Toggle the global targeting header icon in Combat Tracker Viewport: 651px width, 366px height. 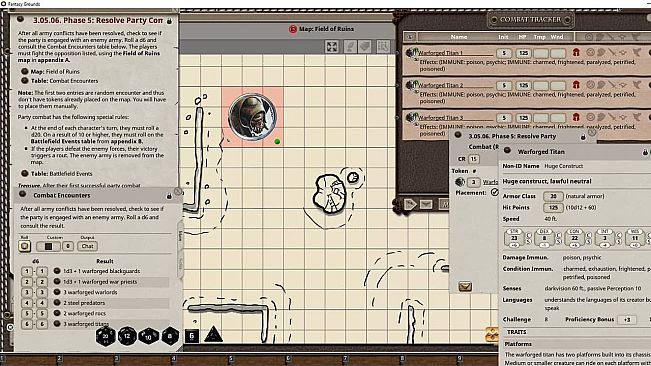[589, 37]
